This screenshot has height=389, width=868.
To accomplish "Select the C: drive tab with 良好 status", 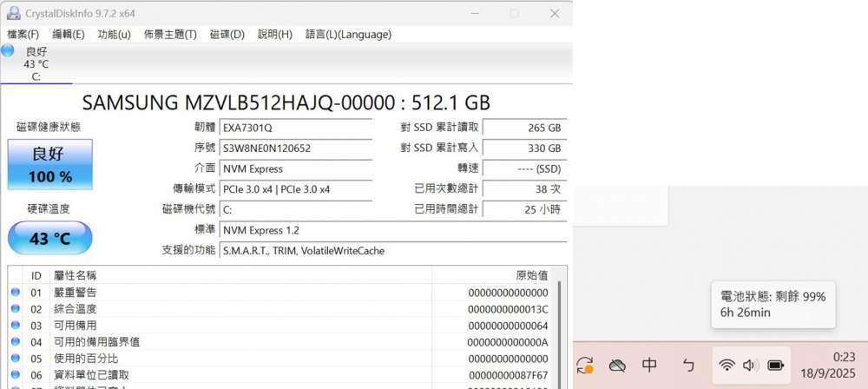I will (x=36, y=63).
